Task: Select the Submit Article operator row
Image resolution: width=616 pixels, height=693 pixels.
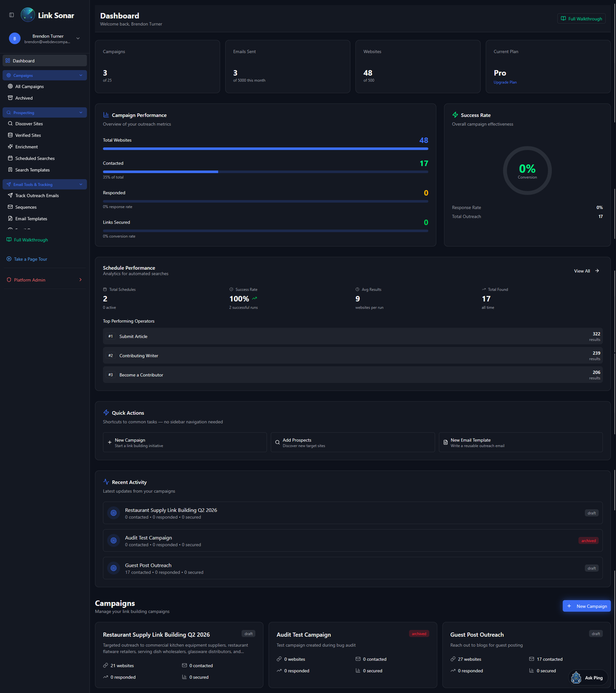Action: (x=352, y=336)
